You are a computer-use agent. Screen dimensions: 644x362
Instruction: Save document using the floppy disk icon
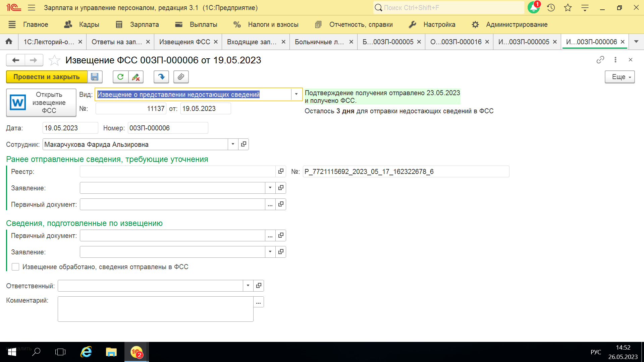[x=95, y=77]
